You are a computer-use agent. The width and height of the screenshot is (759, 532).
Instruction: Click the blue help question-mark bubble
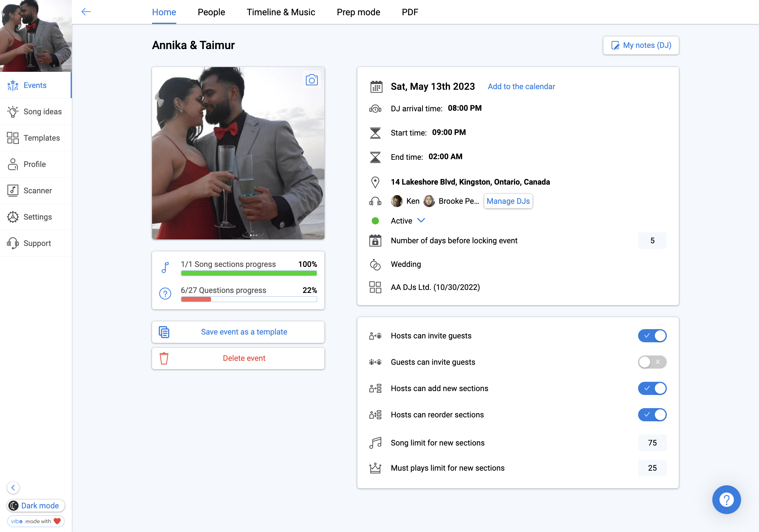click(726, 499)
